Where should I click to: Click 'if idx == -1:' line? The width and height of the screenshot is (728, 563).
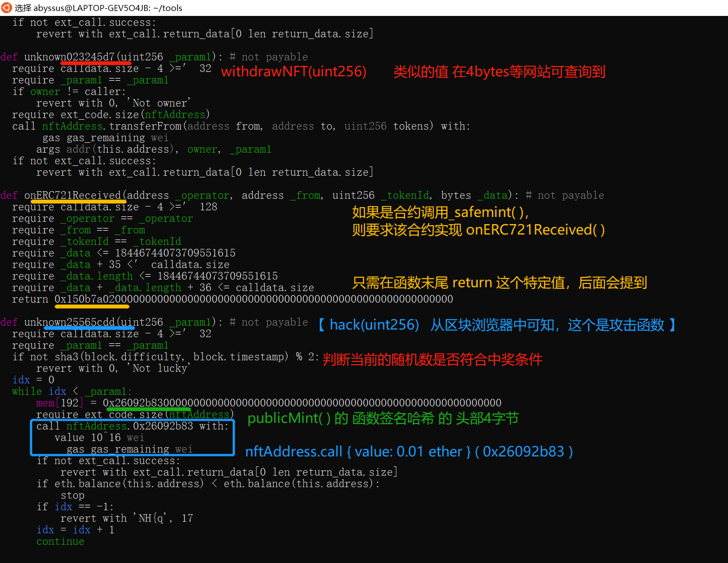point(75,507)
